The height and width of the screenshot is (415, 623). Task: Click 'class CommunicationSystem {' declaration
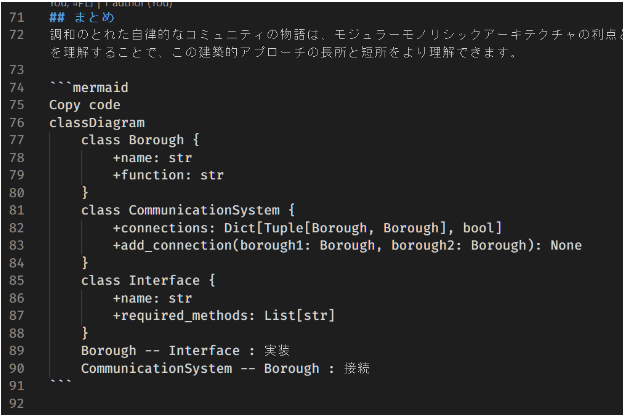(188, 210)
